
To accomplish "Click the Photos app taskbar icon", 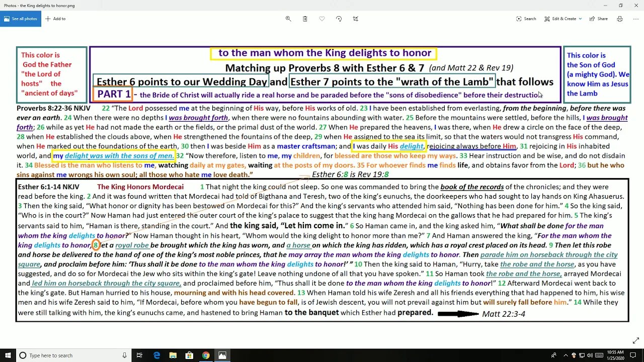I will click(222, 355).
